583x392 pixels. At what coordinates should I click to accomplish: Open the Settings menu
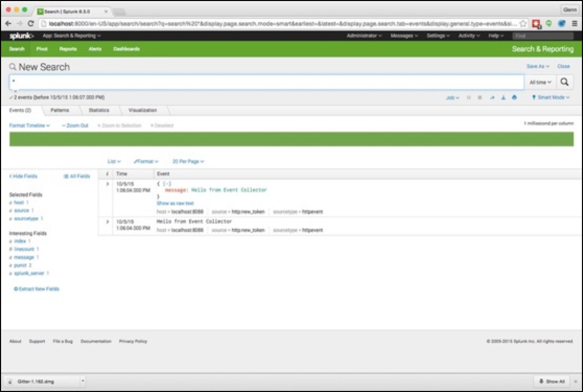point(438,36)
